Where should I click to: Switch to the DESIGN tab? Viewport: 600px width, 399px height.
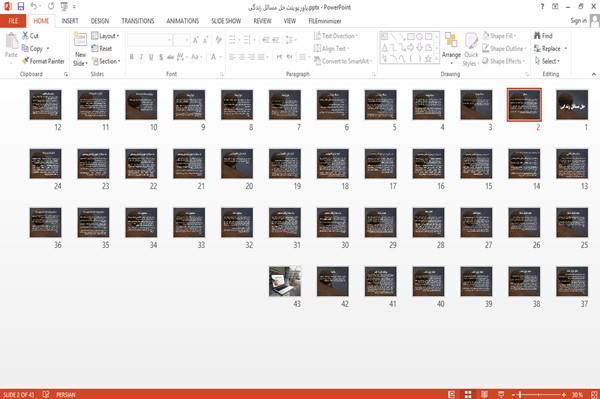(x=99, y=21)
